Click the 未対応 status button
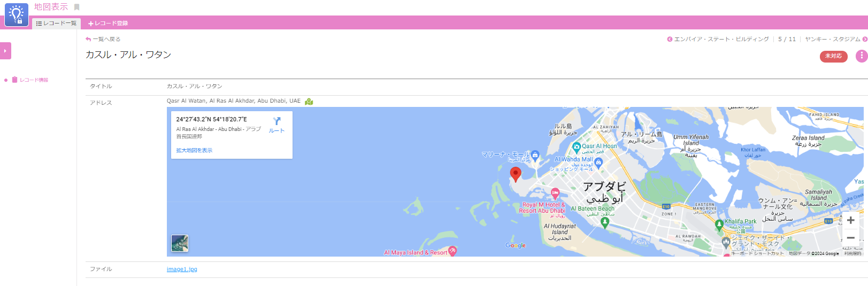 coord(833,56)
